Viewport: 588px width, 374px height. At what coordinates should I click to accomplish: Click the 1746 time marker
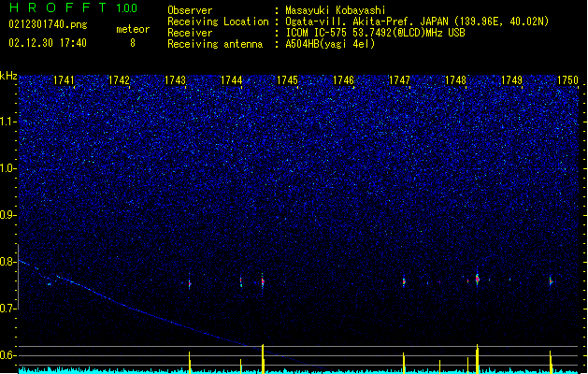(343, 80)
